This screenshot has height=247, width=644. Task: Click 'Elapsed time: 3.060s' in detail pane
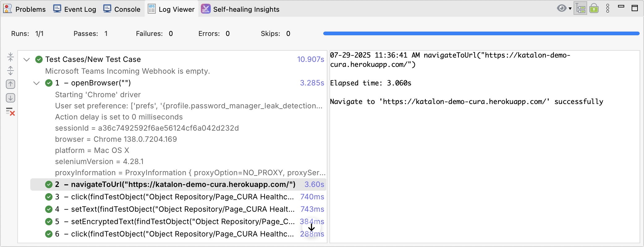click(x=371, y=83)
